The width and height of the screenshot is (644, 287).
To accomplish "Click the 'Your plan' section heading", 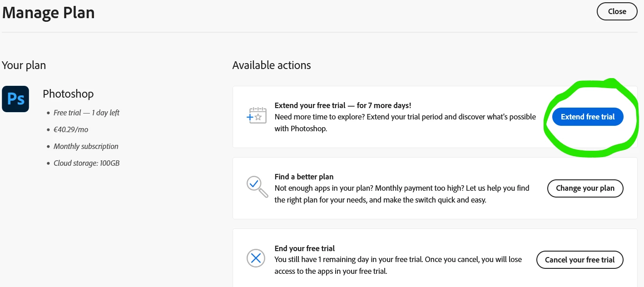I will 24,65.
